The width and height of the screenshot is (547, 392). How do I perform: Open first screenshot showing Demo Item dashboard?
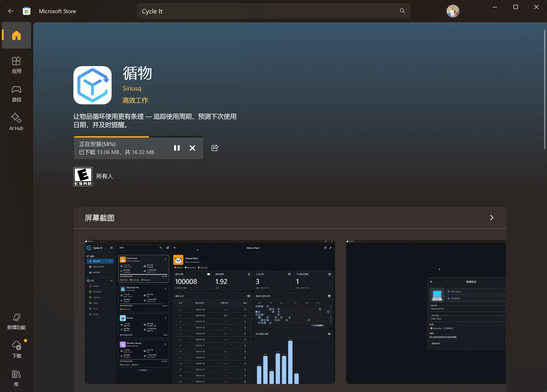(x=210, y=312)
